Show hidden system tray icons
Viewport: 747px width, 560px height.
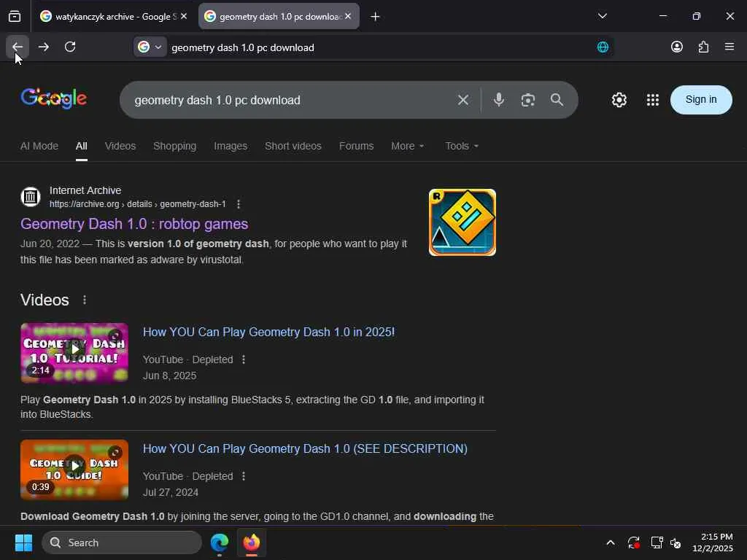611,542
